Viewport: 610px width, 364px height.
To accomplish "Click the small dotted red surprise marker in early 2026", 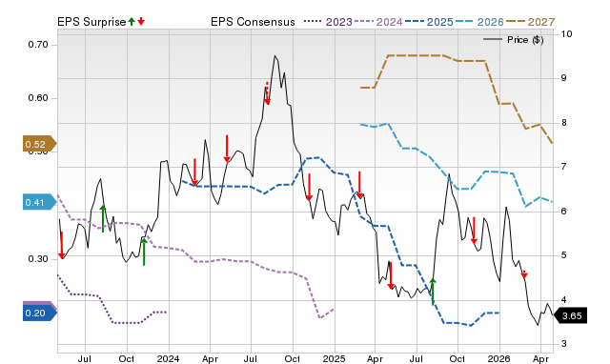I will [524, 274].
